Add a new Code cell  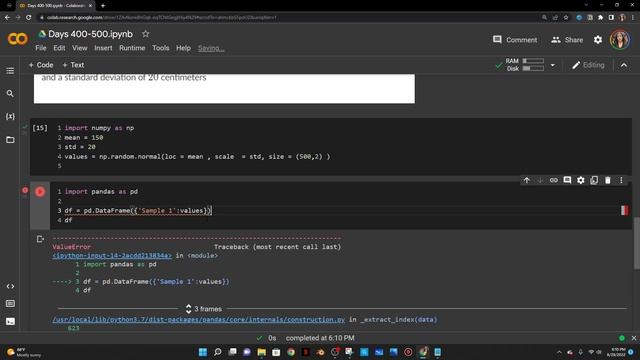click(x=41, y=65)
